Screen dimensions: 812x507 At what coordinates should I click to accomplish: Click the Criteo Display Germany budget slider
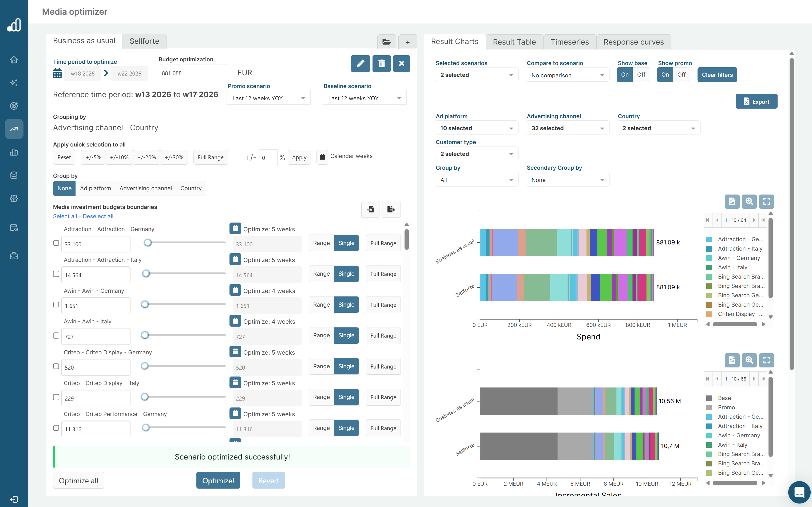pyautogui.click(x=145, y=366)
